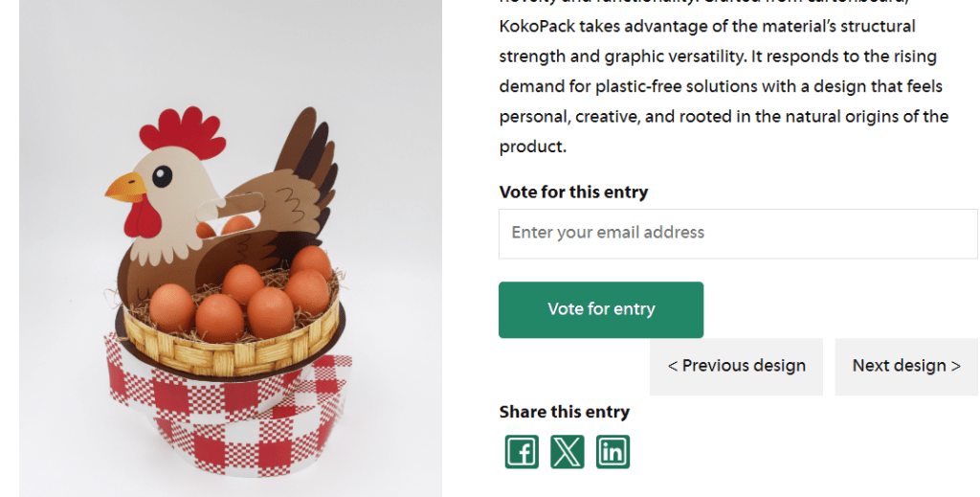980x497 pixels.
Task: Click the "Vote for this entry" label
Action: (x=573, y=192)
